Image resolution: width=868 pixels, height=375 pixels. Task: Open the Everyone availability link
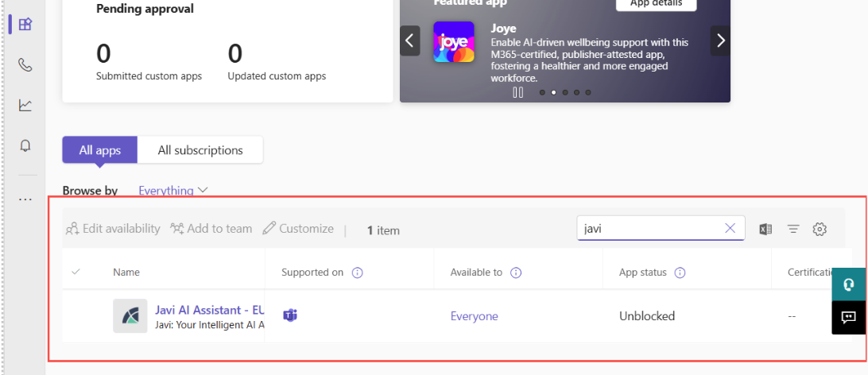pos(474,316)
